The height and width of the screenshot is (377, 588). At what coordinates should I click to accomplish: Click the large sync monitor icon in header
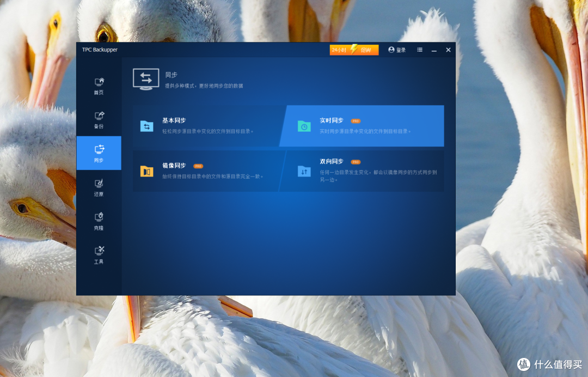pos(146,79)
